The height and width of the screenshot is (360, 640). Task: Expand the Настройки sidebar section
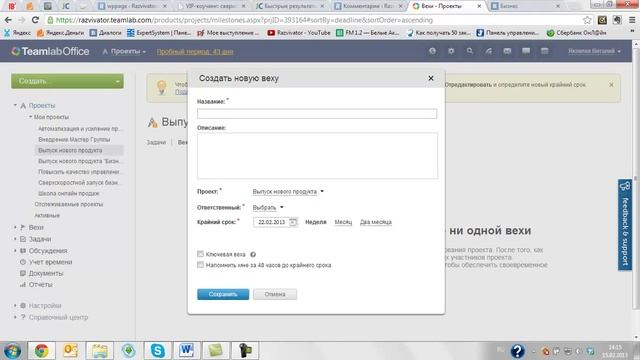[16, 305]
